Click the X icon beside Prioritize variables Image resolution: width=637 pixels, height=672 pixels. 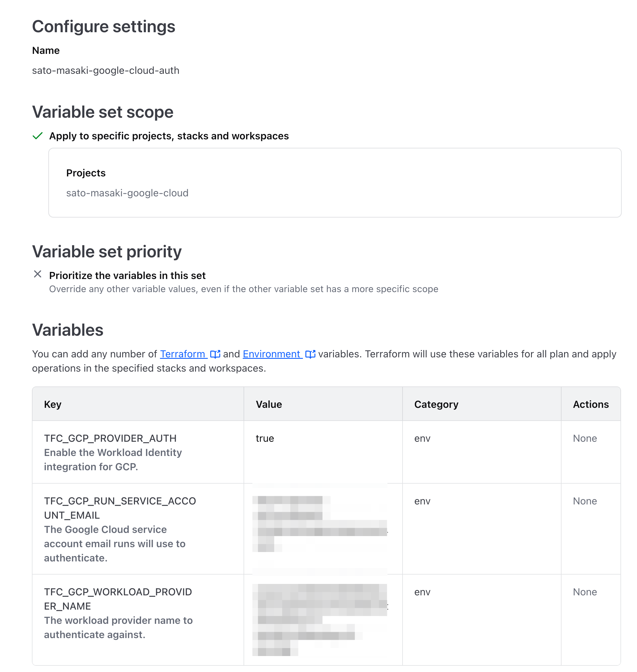[x=38, y=274]
